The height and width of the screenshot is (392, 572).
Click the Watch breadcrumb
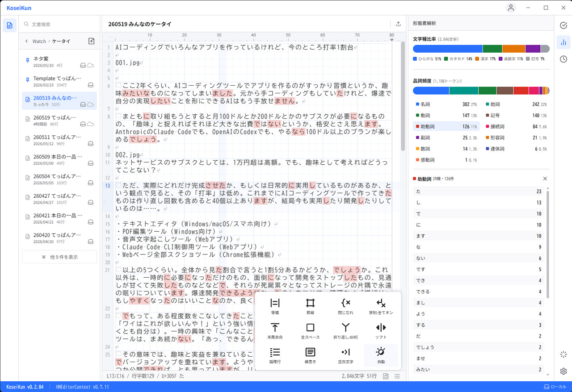click(x=39, y=41)
